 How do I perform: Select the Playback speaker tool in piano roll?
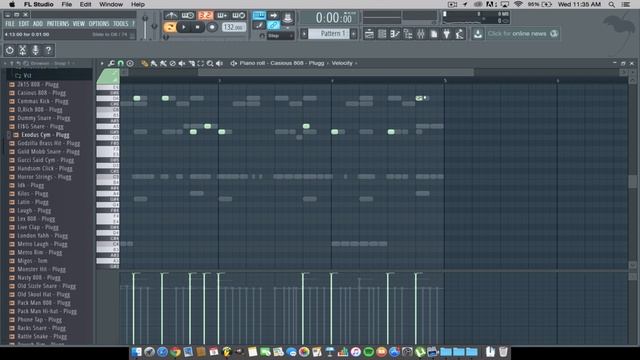(220, 63)
